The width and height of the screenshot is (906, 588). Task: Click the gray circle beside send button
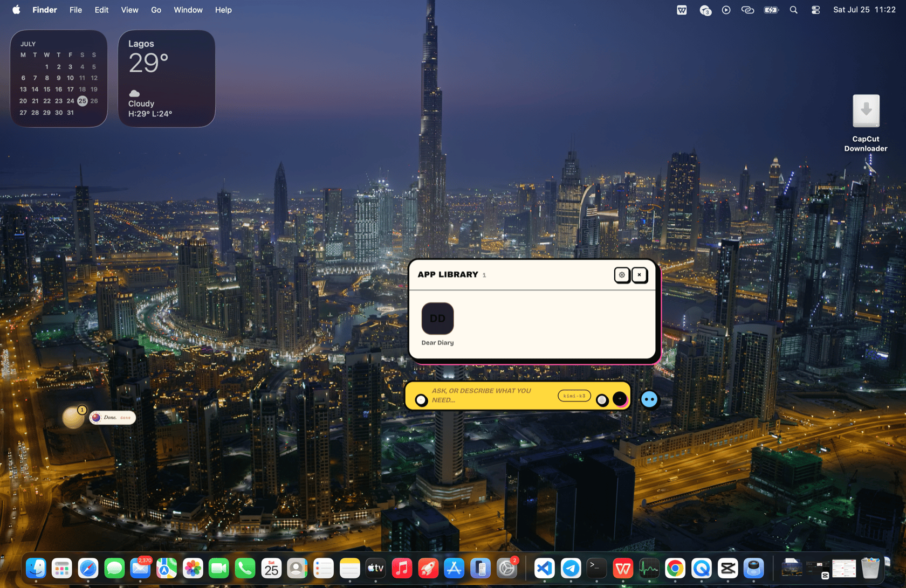pos(602,400)
